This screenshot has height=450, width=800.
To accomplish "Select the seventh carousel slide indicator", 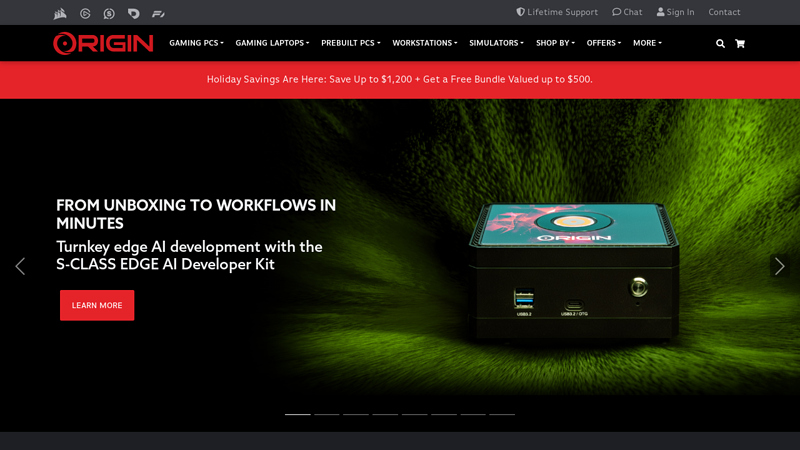I will click(x=473, y=414).
